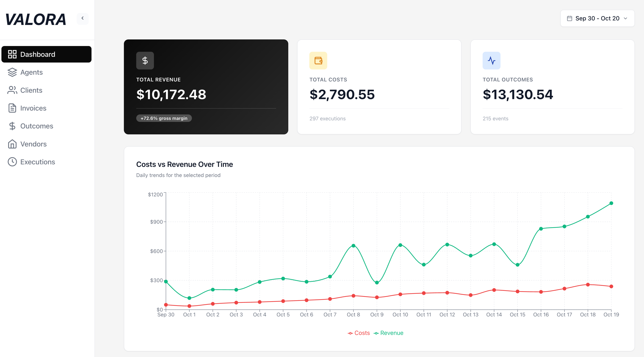This screenshot has height=357, width=644.
Task: Click the Outcomes dollar icon in sidebar
Action: pyautogui.click(x=12, y=126)
